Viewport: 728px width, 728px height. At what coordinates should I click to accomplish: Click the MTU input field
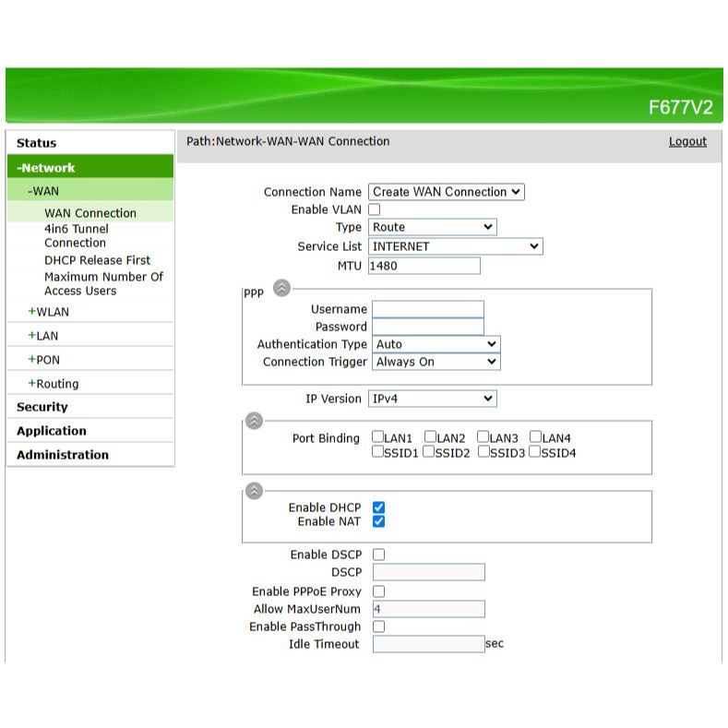point(424,266)
